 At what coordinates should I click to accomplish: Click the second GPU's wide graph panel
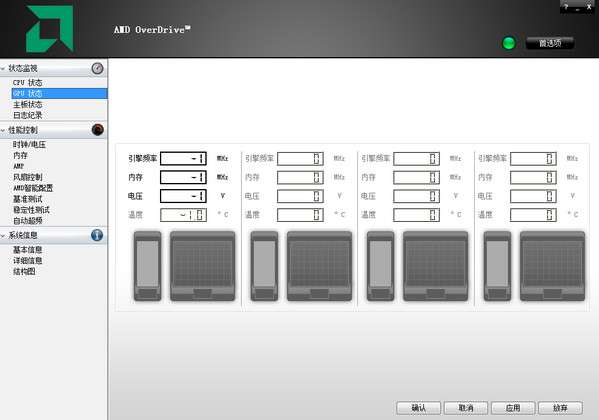[x=319, y=266]
